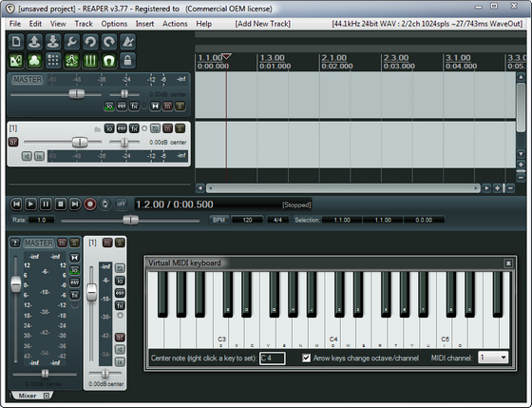Toggle the locking padlock icon
This screenshot has height=408, width=532.
coord(127,61)
